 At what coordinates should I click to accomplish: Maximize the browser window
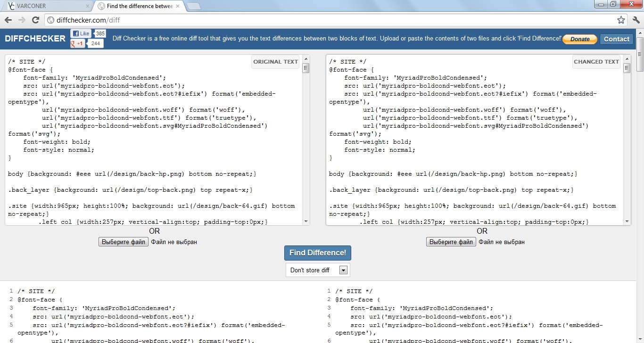[x=613, y=4]
